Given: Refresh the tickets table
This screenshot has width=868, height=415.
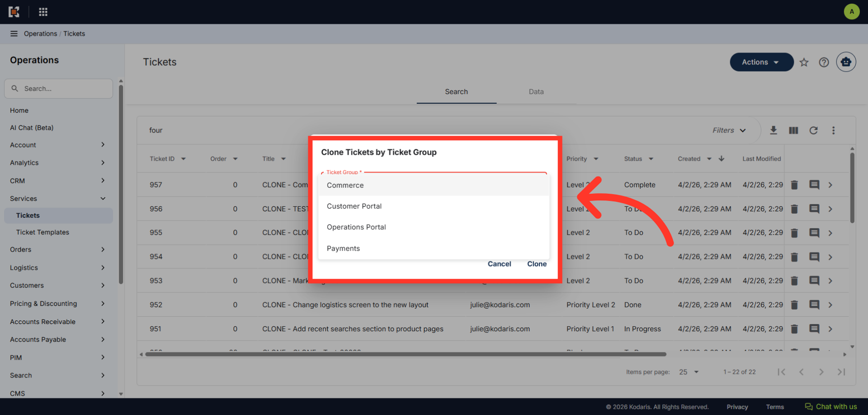Looking at the screenshot, I should point(813,130).
